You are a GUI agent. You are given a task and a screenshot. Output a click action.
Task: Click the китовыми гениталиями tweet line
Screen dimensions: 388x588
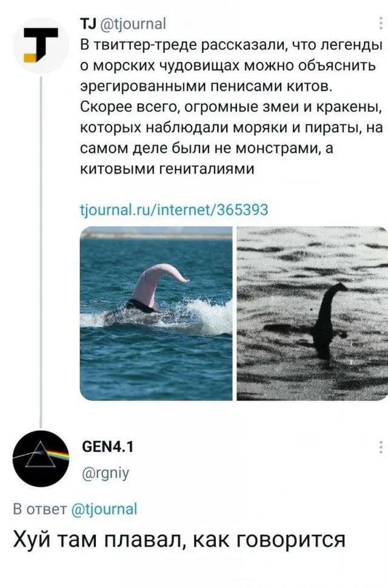click(x=168, y=169)
